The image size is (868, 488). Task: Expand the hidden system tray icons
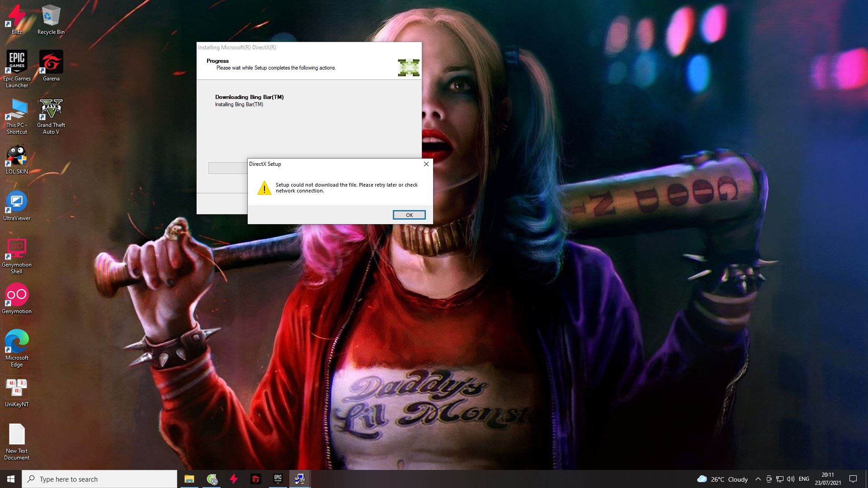(758, 479)
